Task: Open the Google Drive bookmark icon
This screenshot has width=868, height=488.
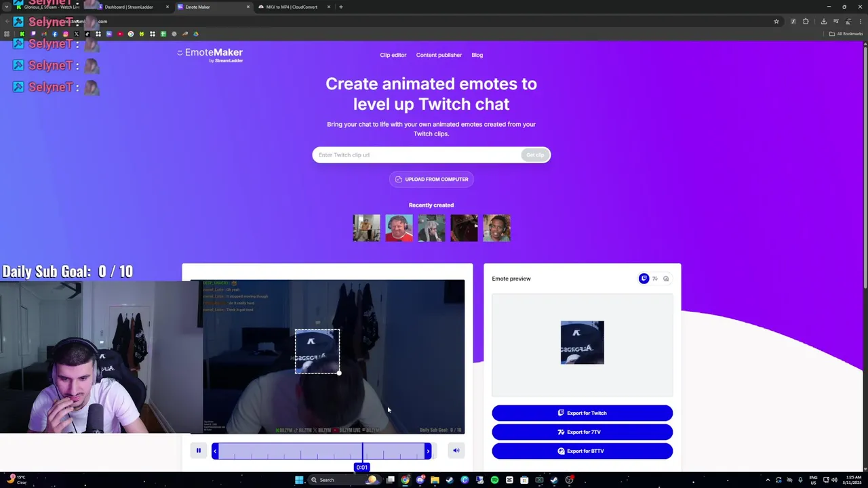Action: click(196, 34)
